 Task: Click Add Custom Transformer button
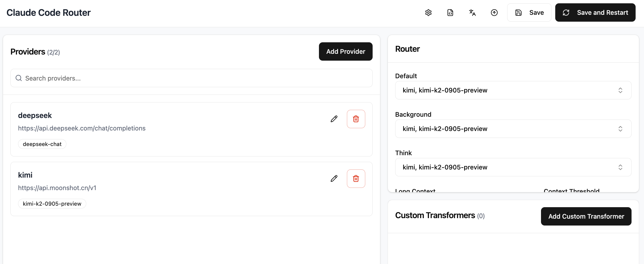click(x=586, y=216)
